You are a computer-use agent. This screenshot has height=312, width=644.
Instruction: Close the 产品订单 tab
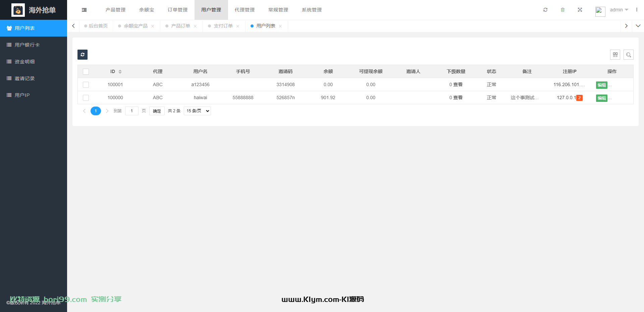(x=195, y=26)
